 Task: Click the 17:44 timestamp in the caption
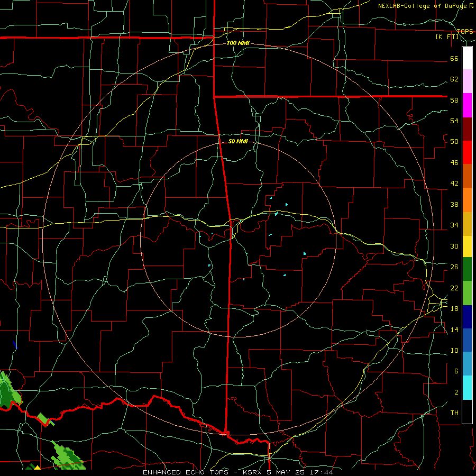322,472
